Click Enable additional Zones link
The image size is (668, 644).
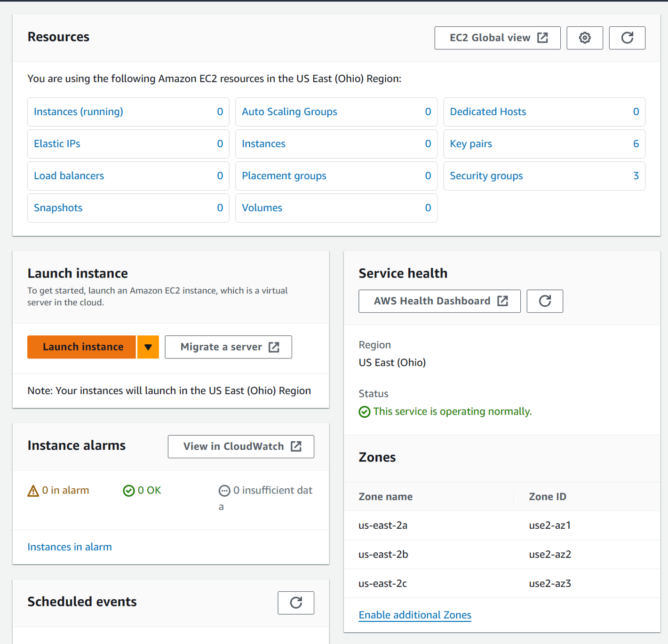click(x=415, y=615)
